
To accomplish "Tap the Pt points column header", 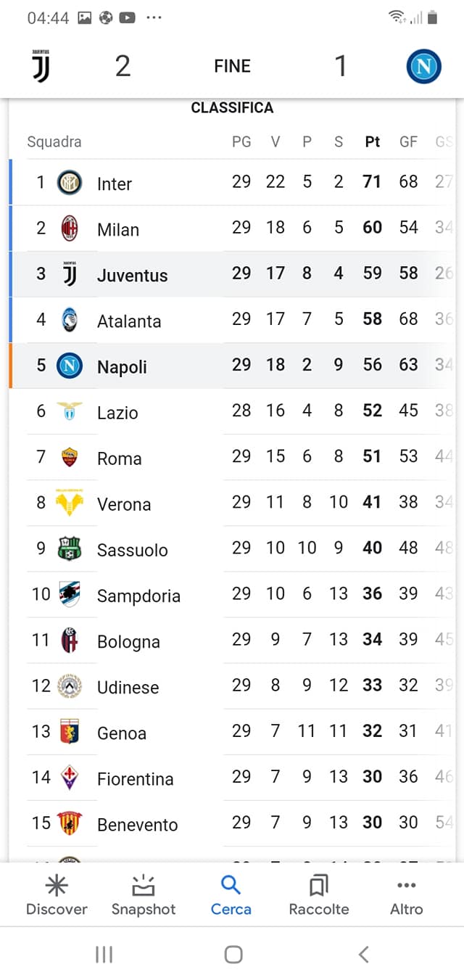I will (372, 142).
